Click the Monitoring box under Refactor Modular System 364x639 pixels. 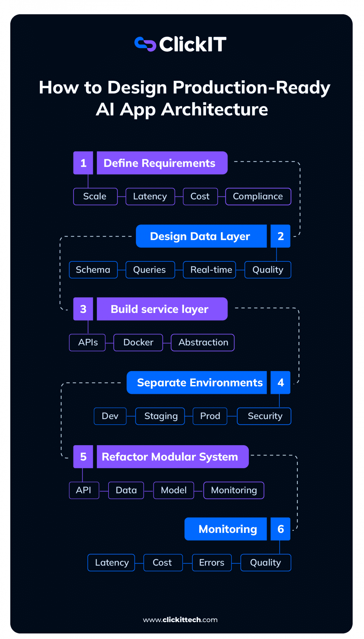[234, 490]
